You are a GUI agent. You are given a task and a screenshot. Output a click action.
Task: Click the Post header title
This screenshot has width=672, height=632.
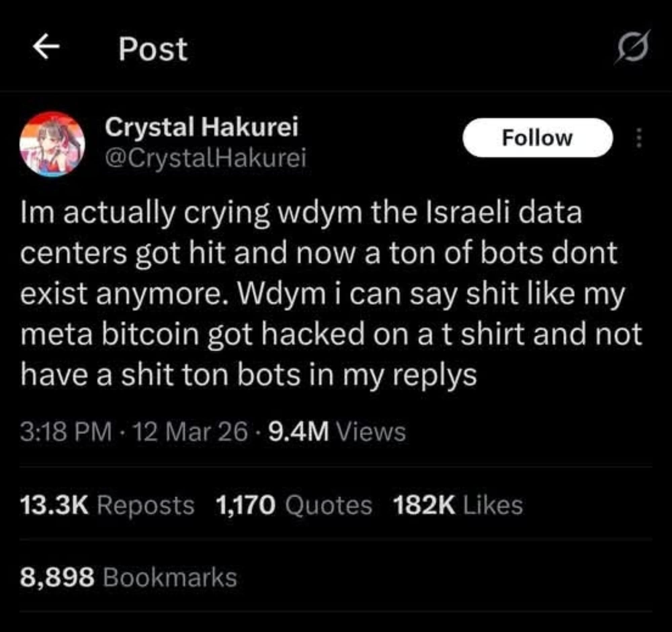(x=153, y=49)
